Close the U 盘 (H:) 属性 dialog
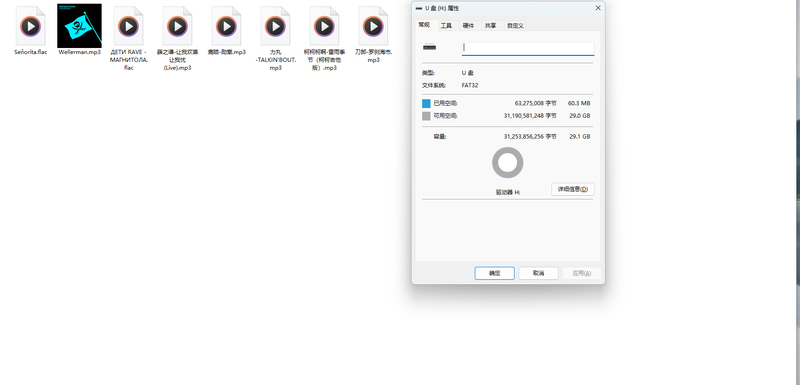This screenshot has height=385, width=800. 598,8
